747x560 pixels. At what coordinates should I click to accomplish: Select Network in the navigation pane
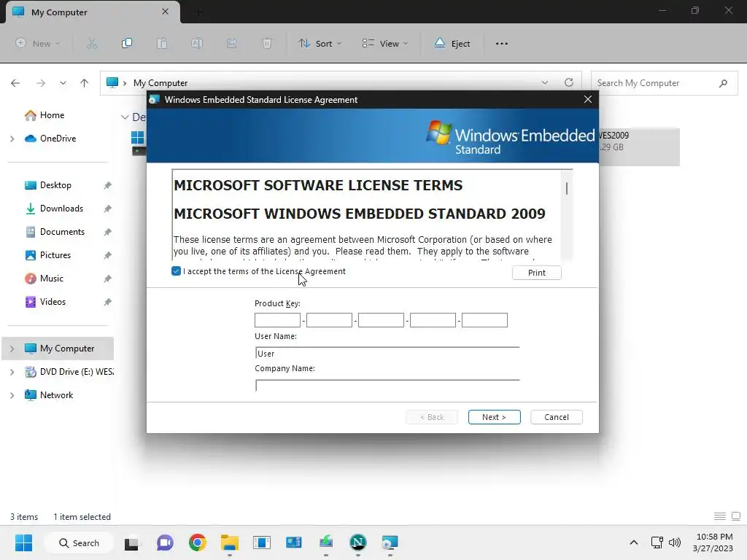click(x=49, y=395)
